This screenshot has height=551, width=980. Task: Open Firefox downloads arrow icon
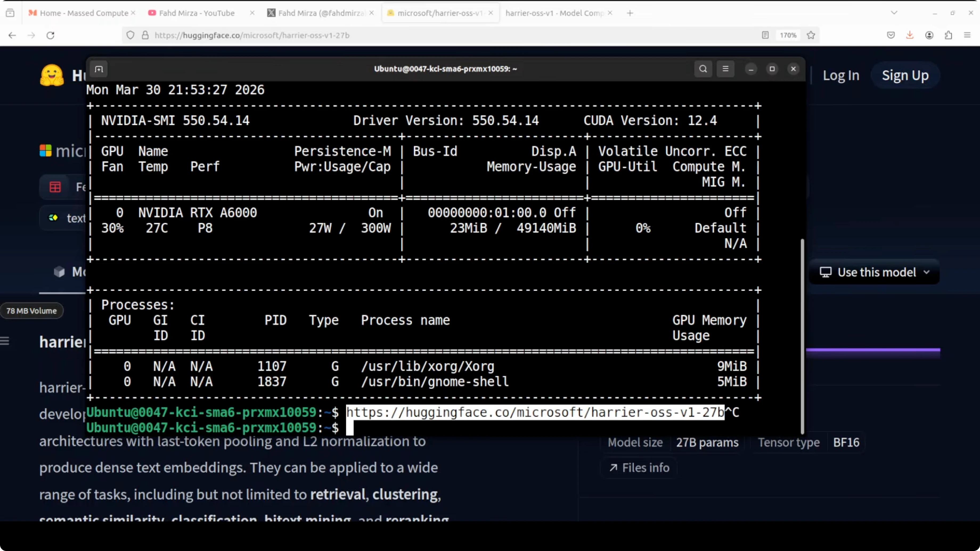[910, 35]
